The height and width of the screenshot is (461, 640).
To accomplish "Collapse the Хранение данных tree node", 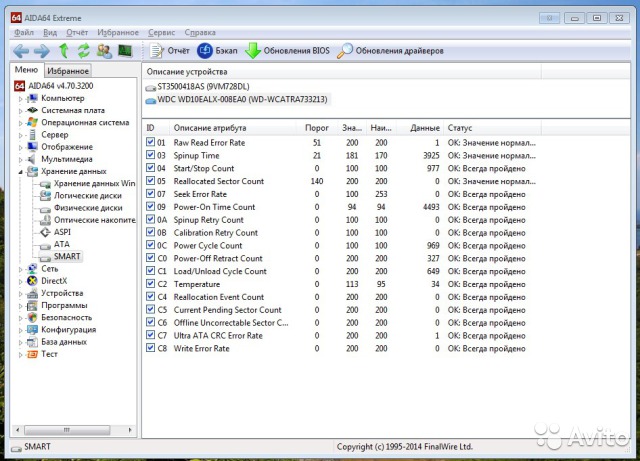I will click(x=19, y=171).
